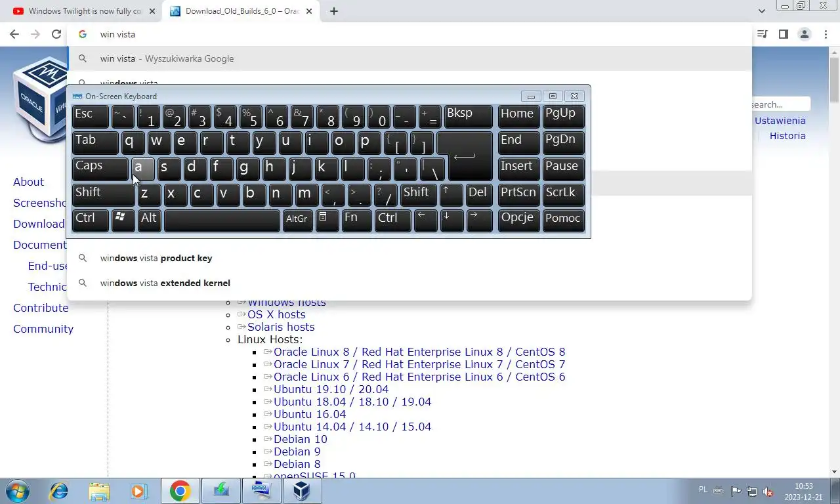The image size is (840, 504).
Task: Toggle ScrLk key on on-screen keyboard
Action: point(563,194)
